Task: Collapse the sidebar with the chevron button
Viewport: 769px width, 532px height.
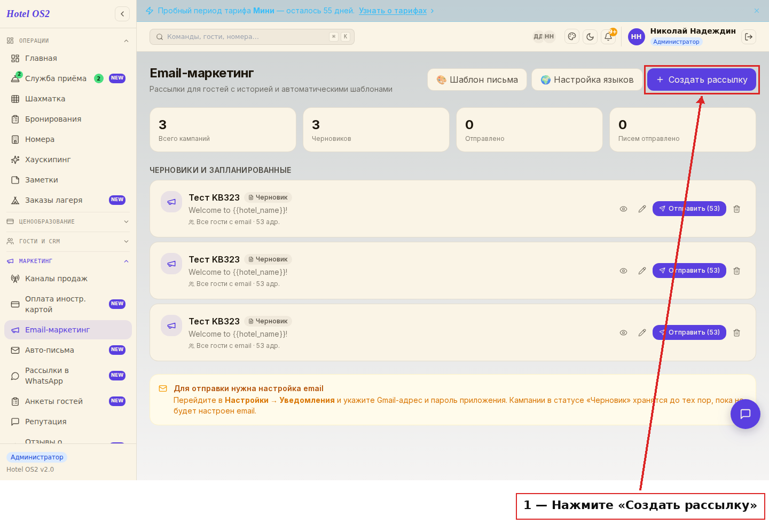Action: click(x=122, y=14)
